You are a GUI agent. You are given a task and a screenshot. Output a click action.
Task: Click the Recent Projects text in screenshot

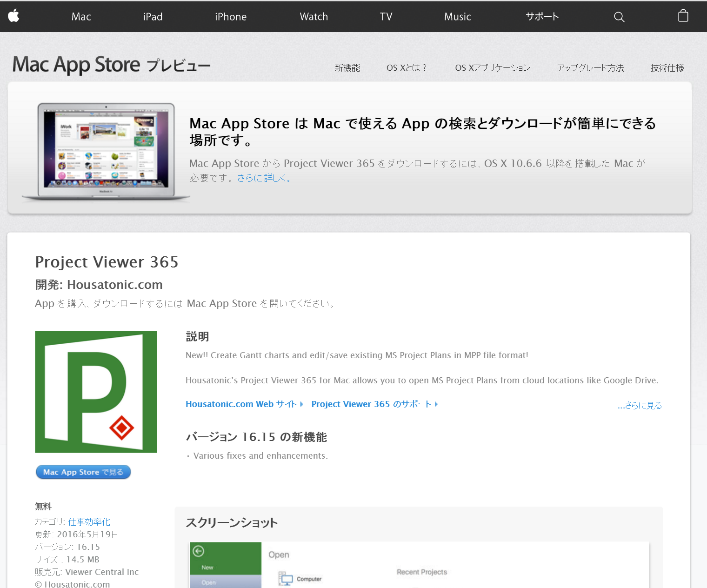pos(422,572)
